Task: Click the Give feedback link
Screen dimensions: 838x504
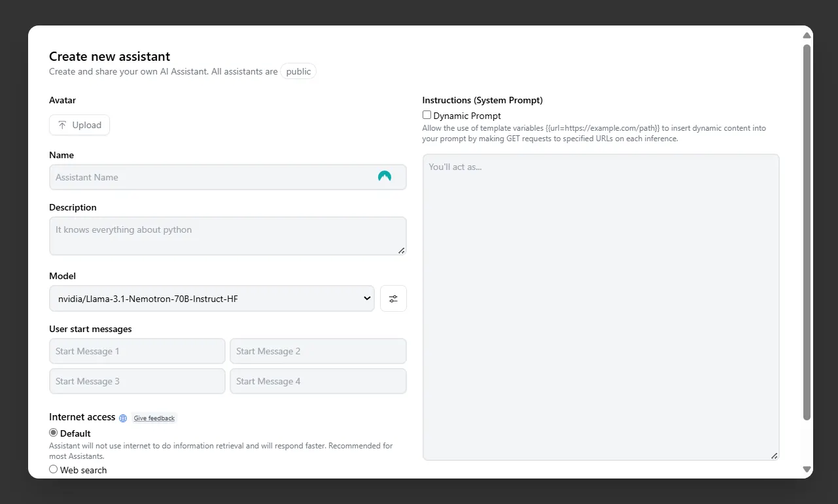Action: point(154,418)
